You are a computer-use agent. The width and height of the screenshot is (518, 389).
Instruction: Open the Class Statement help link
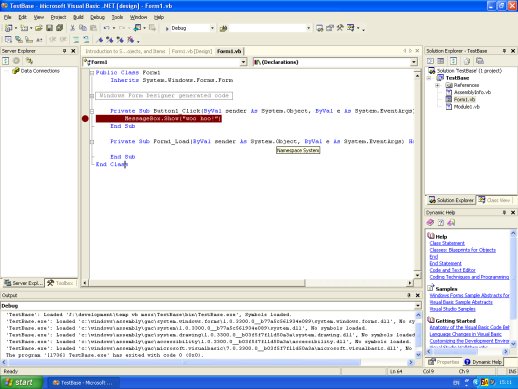click(x=447, y=243)
